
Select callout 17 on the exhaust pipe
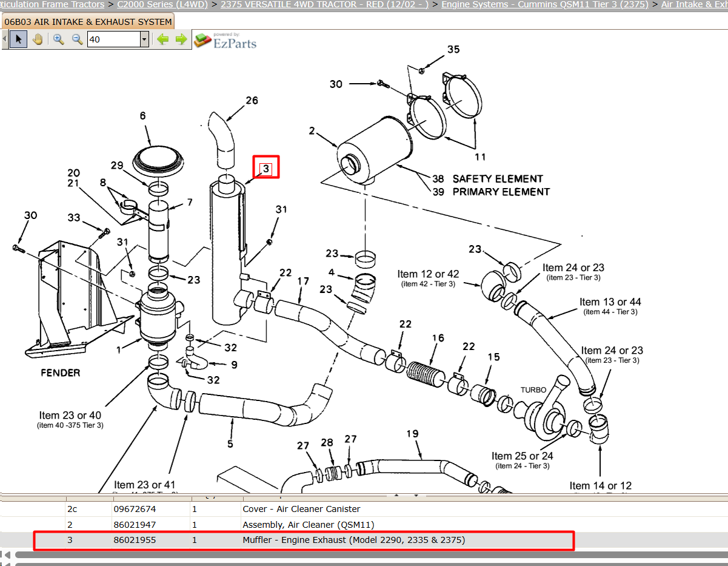coord(303,281)
